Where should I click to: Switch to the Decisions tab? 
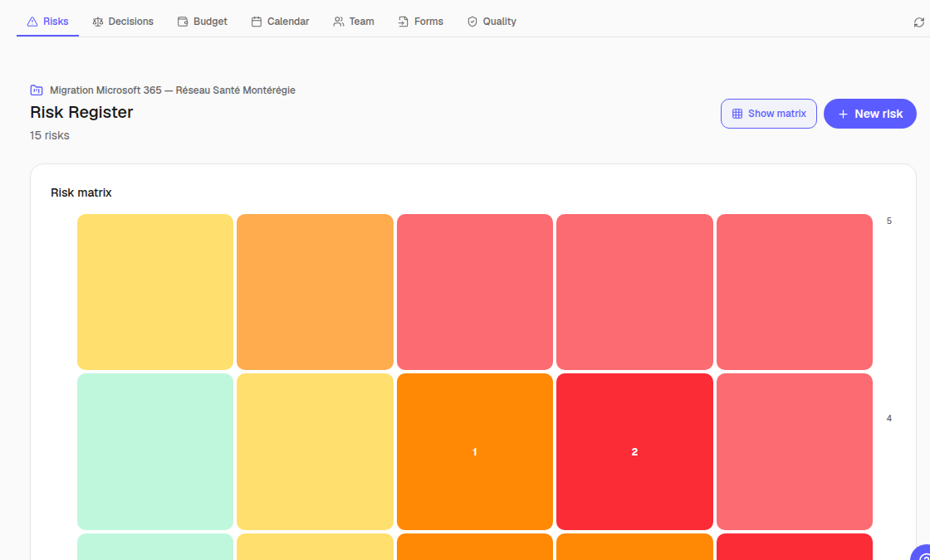(123, 22)
